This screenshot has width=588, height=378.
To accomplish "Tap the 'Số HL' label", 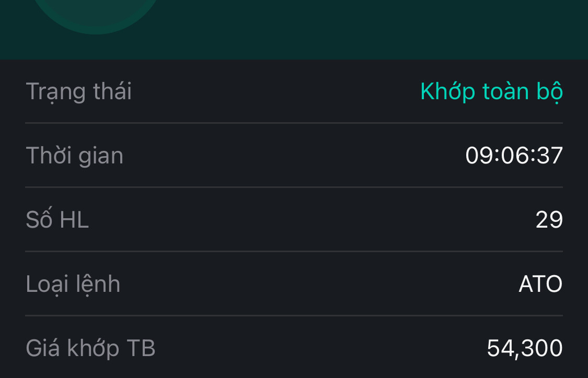I will click(57, 220).
